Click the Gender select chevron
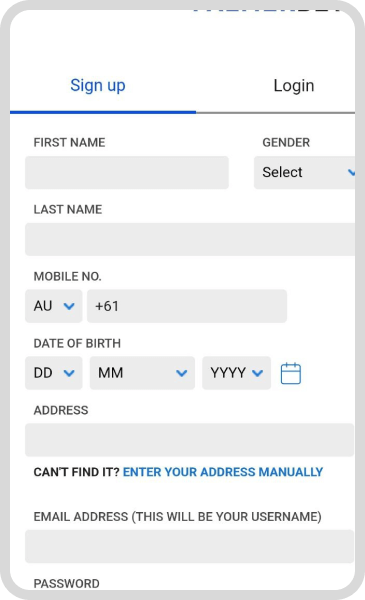Viewport: 365px width, 600px height. [x=352, y=173]
